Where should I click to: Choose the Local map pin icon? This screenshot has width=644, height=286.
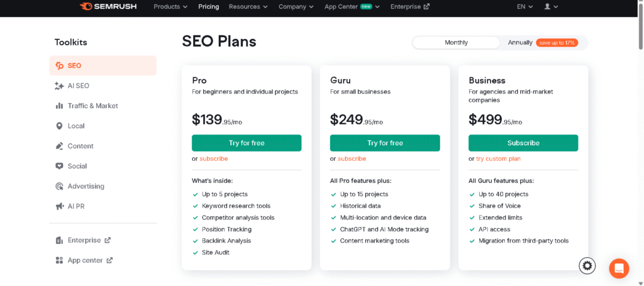pos(59,126)
